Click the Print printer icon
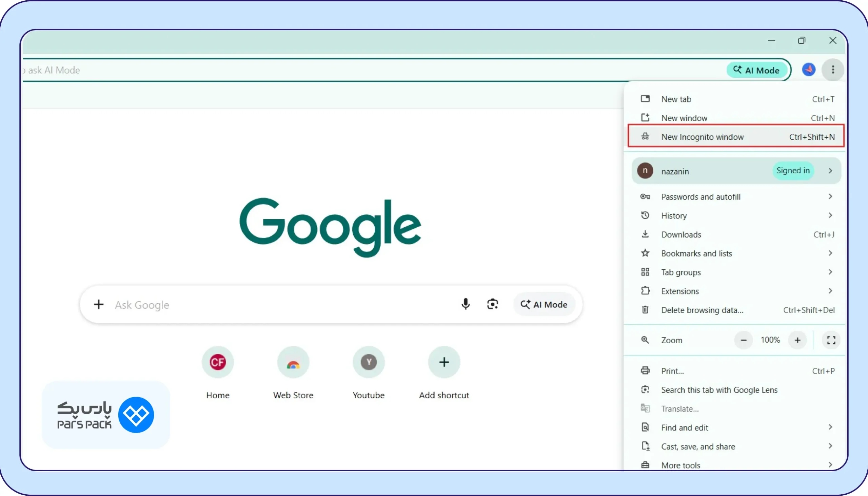This screenshot has width=868, height=496. pos(645,370)
